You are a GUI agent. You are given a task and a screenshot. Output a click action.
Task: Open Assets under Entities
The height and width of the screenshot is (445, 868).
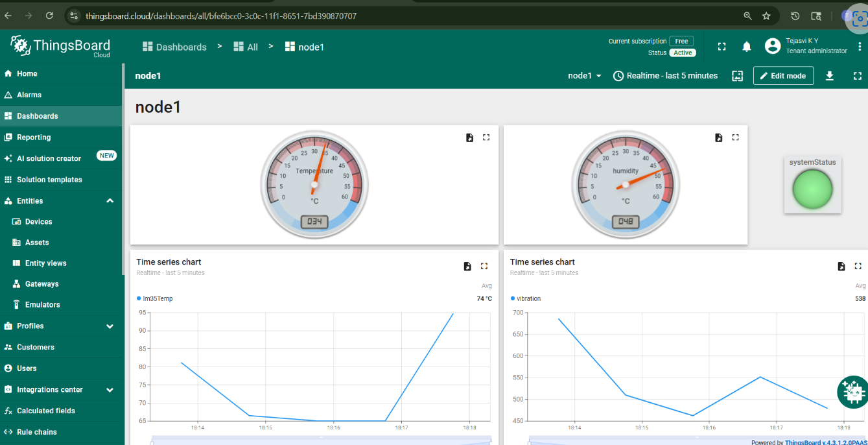61,243
